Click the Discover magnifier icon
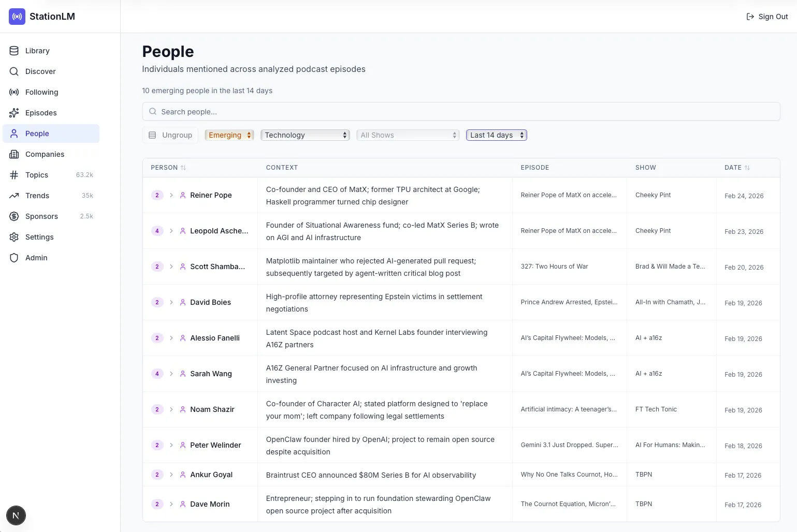 (14, 71)
